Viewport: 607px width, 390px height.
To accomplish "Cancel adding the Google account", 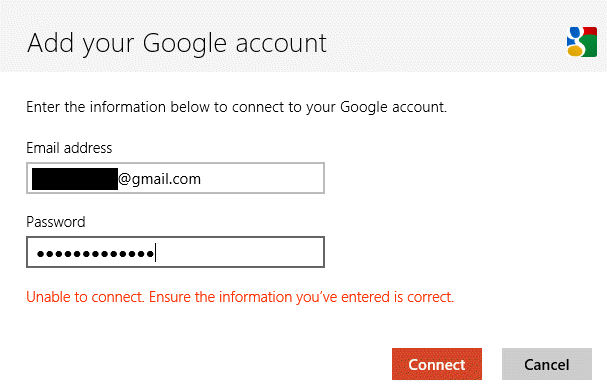I will [x=547, y=364].
